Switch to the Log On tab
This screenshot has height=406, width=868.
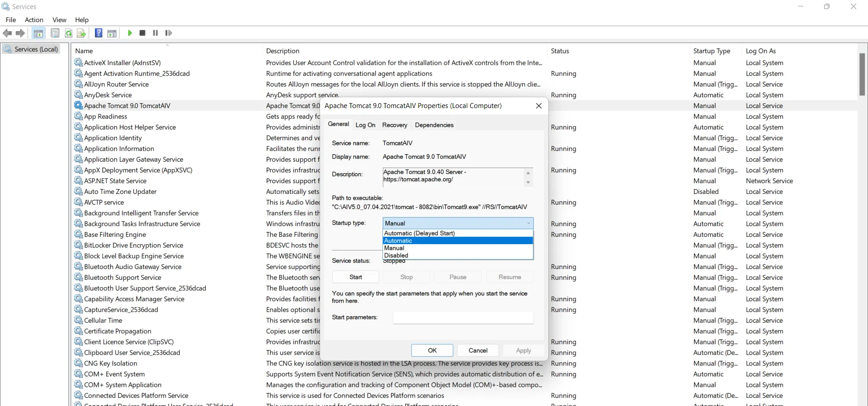(x=365, y=125)
